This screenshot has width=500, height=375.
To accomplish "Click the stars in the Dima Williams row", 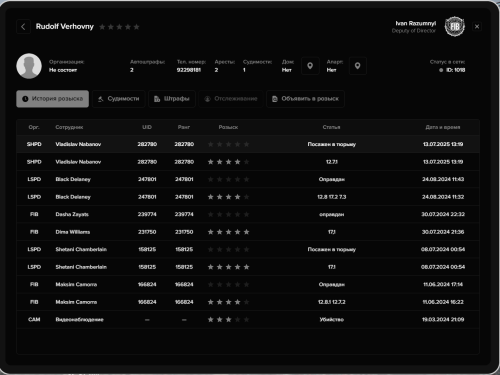I will [x=228, y=232].
